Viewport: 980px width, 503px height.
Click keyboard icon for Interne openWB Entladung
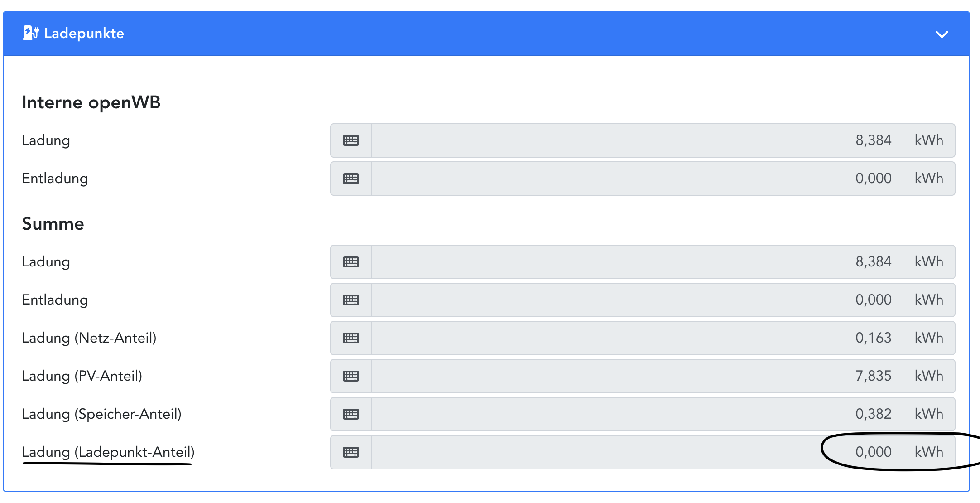[x=351, y=179]
